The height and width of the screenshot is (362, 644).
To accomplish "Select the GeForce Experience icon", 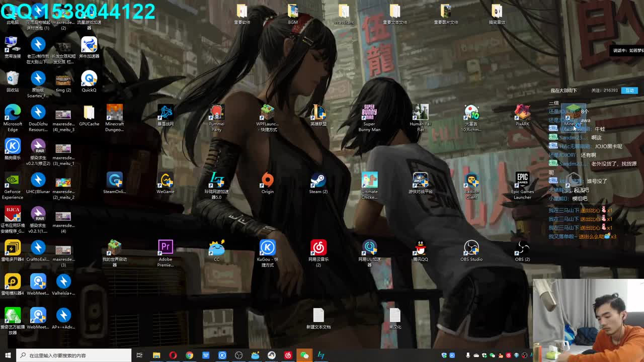I will (x=13, y=181).
